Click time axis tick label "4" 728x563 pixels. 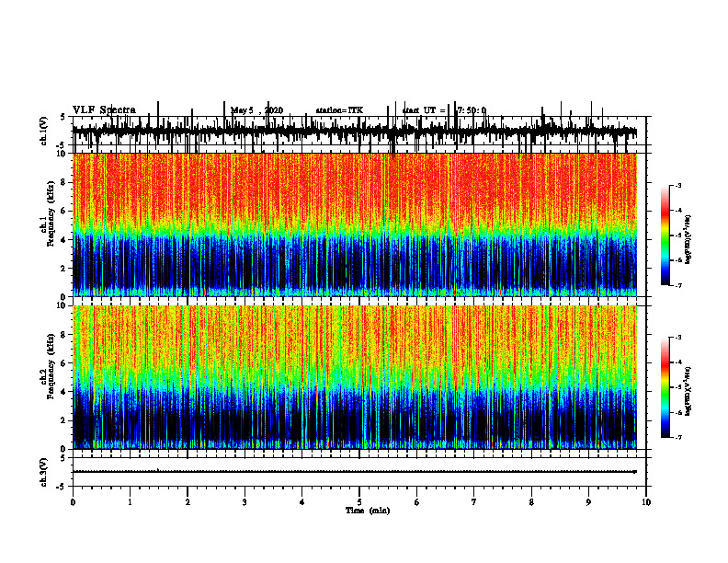tap(302, 502)
